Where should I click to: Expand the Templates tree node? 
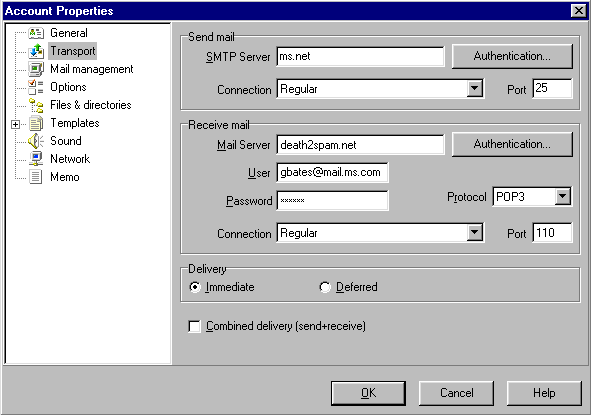15,124
